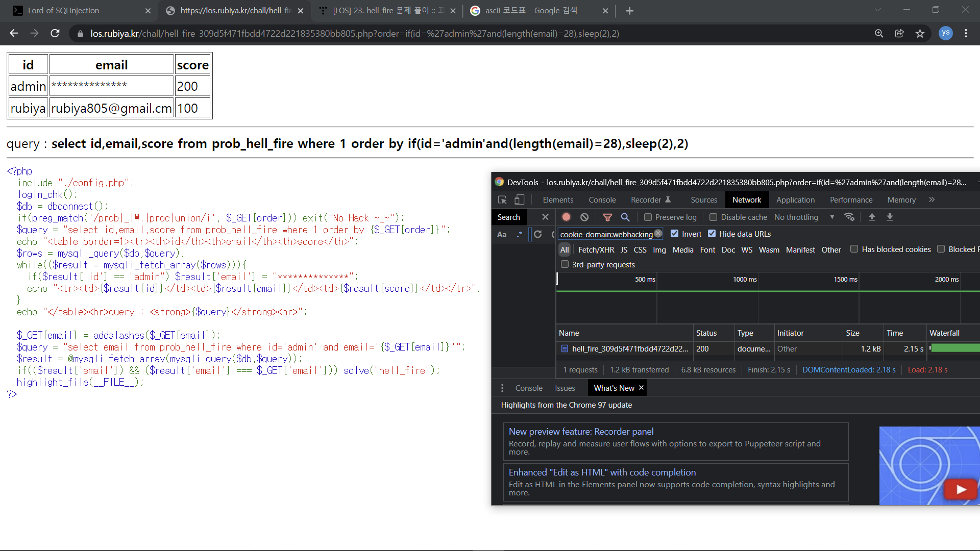This screenshot has height=551, width=980.
Task: Select hell_fire request in network list
Action: click(629, 349)
